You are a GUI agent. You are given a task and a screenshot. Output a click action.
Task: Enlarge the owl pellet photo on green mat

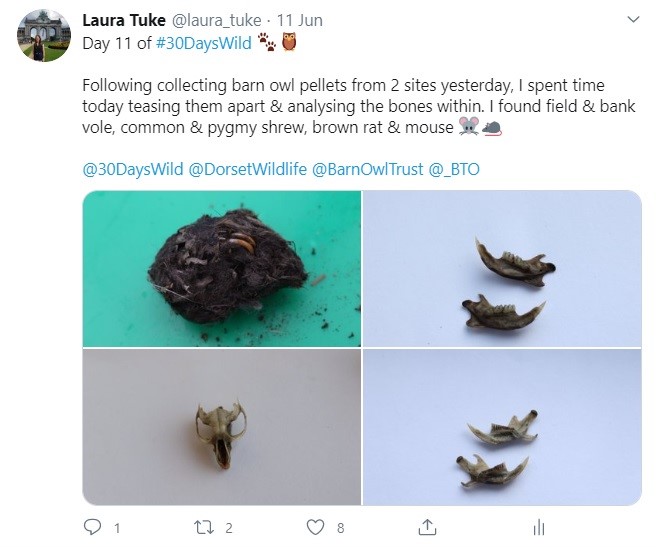click(x=221, y=268)
